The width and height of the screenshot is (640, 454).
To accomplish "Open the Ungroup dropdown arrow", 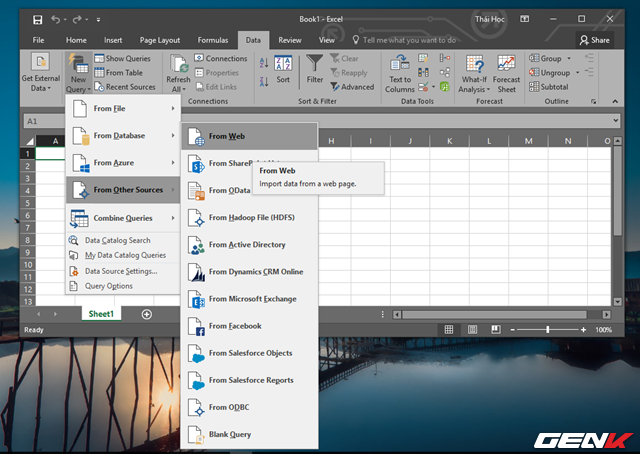I will [x=577, y=73].
